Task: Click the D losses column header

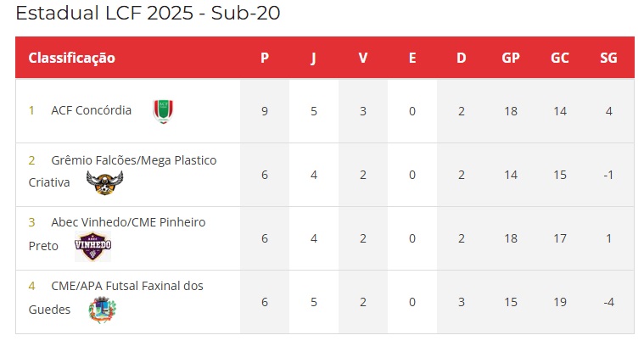Action: click(462, 58)
